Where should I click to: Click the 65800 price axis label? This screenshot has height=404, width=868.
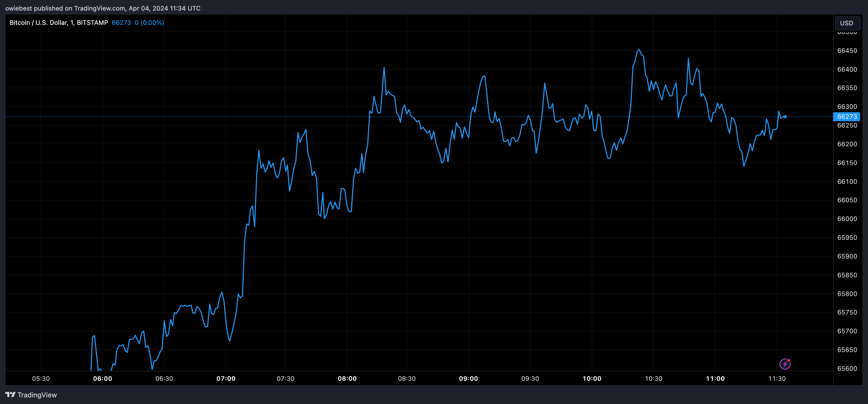[x=847, y=293]
